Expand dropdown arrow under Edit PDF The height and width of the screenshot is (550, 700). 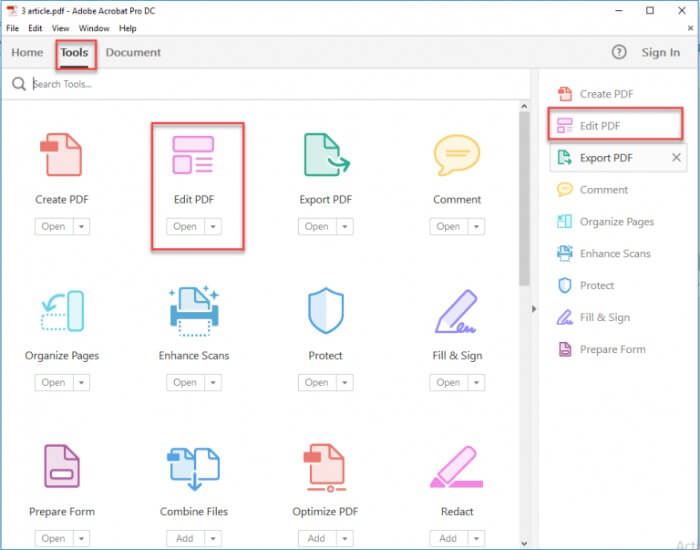212,227
